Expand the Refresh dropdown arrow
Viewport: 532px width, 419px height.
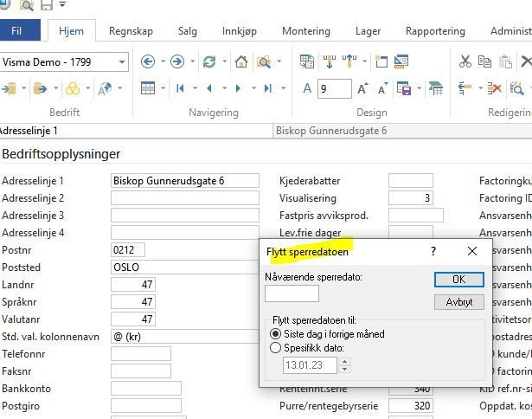[224, 61]
